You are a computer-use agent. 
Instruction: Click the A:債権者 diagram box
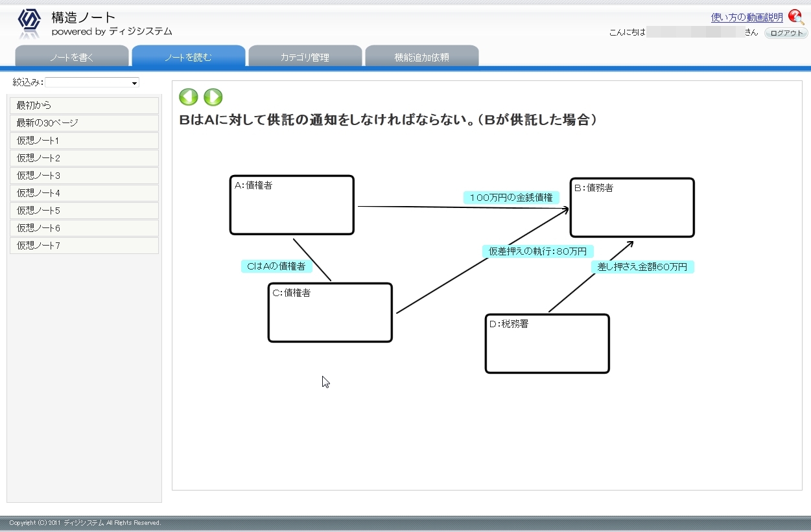pos(292,205)
